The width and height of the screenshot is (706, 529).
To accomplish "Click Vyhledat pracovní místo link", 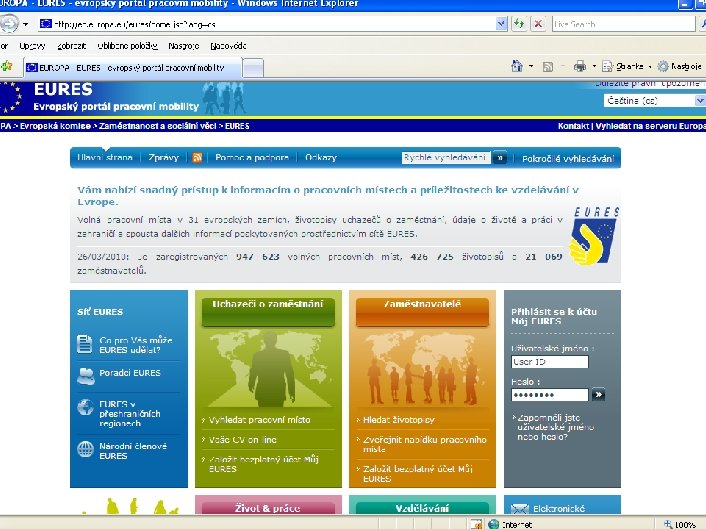I will pos(259,420).
